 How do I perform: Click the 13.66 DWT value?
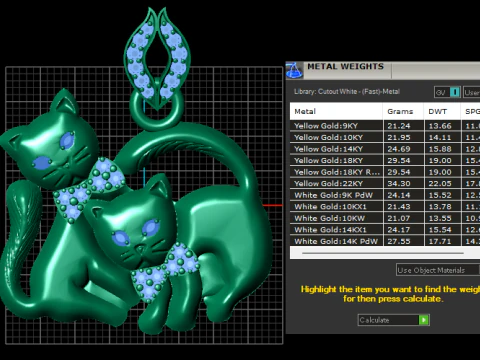click(440, 126)
